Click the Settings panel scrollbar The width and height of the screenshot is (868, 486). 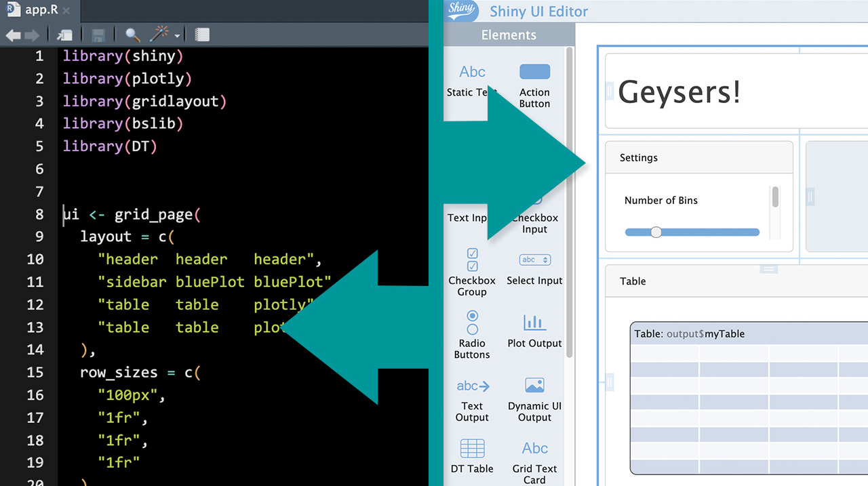[x=775, y=198]
